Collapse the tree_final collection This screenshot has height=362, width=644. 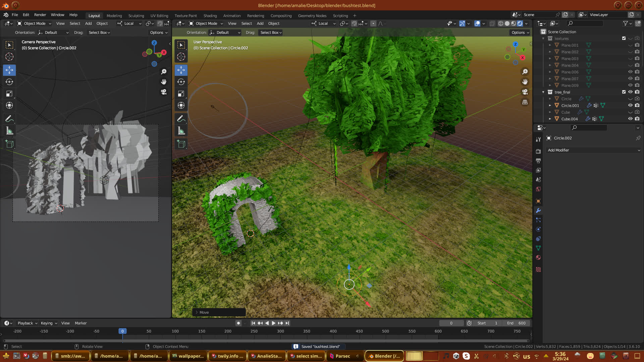tap(543, 92)
